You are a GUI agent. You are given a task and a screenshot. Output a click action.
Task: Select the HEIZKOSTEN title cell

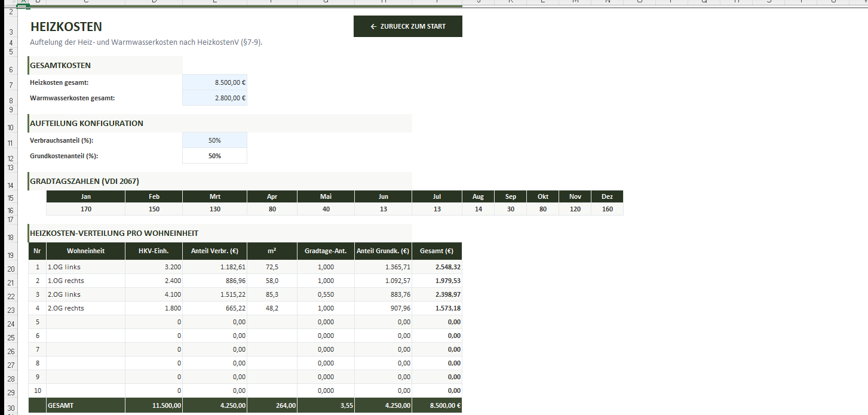tap(66, 27)
